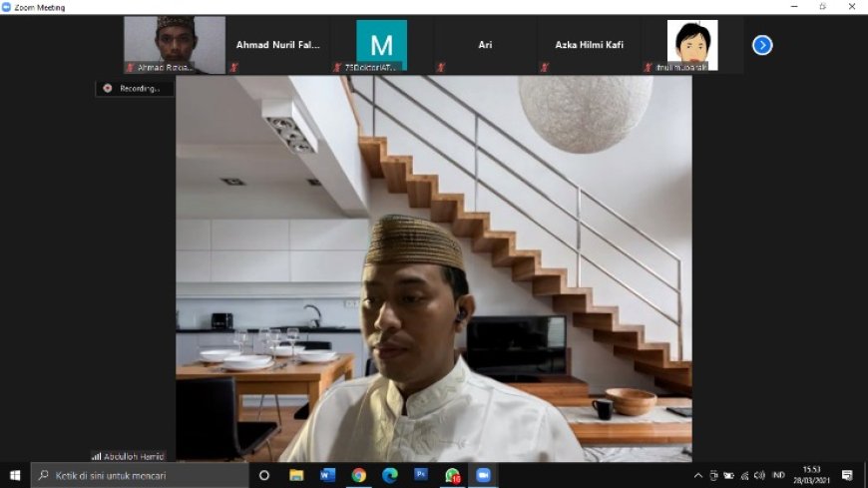Image resolution: width=868 pixels, height=488 pixels.
Task: Select the Azka Hilmi Kafi participant tile
Action: 589,45
